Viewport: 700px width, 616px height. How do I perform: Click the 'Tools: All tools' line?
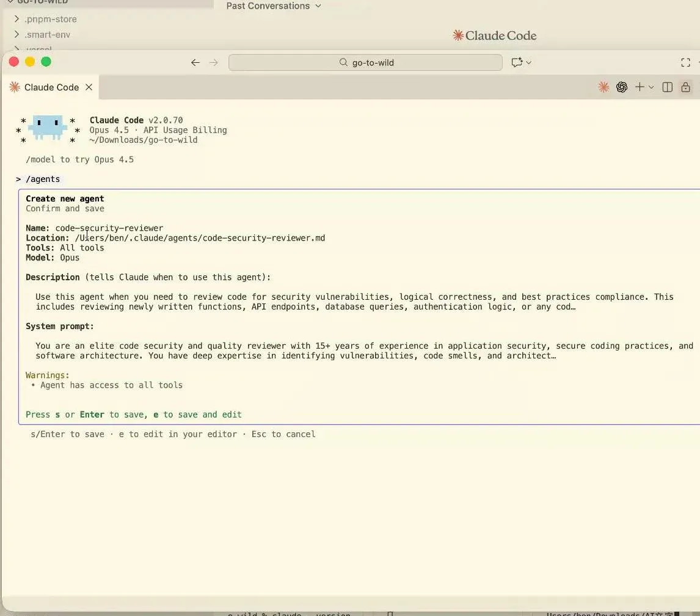(65, 247)
